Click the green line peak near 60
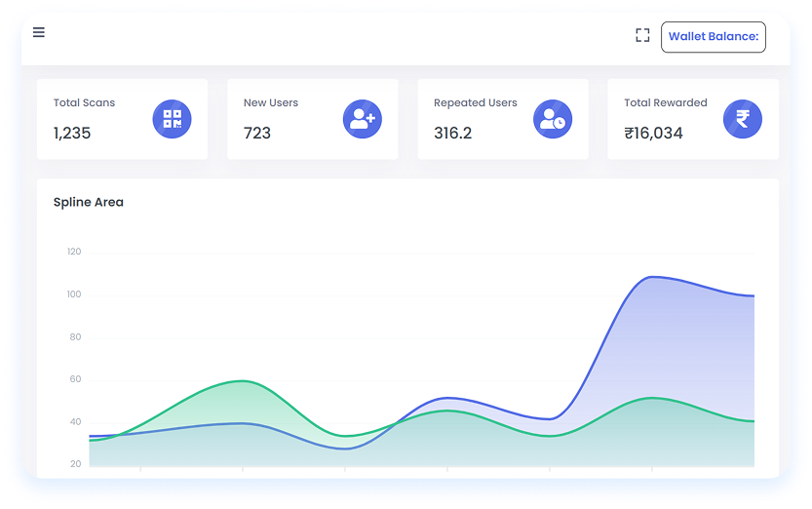This screenshot has width=812, height=509. click(x=244, y=380)
